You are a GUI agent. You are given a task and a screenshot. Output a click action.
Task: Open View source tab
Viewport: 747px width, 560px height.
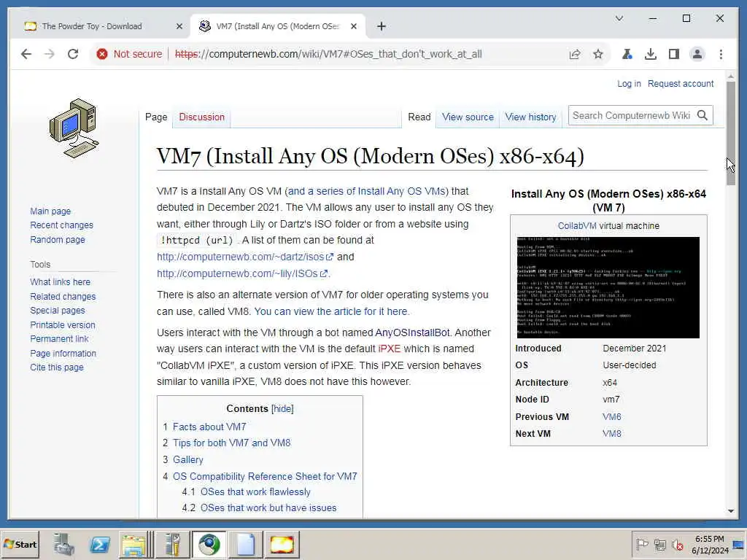point(468,117)
